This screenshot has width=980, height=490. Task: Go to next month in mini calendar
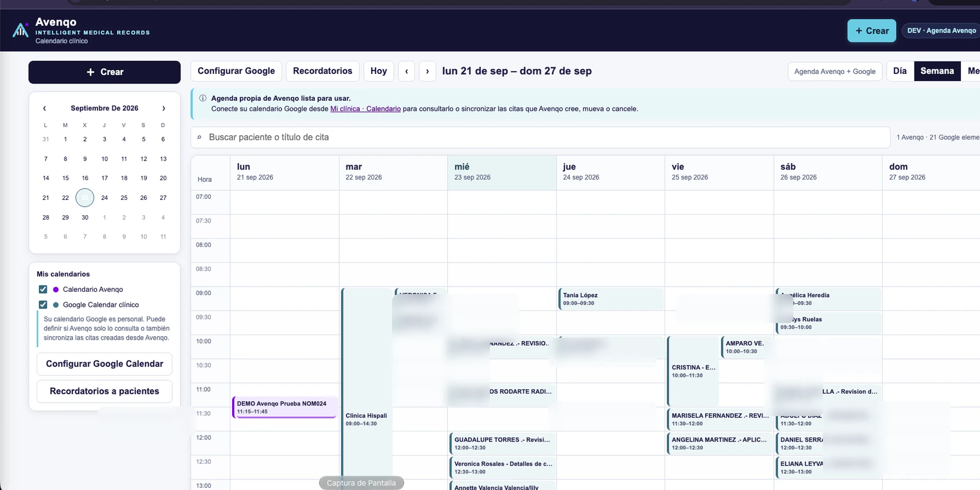(164, 108)
